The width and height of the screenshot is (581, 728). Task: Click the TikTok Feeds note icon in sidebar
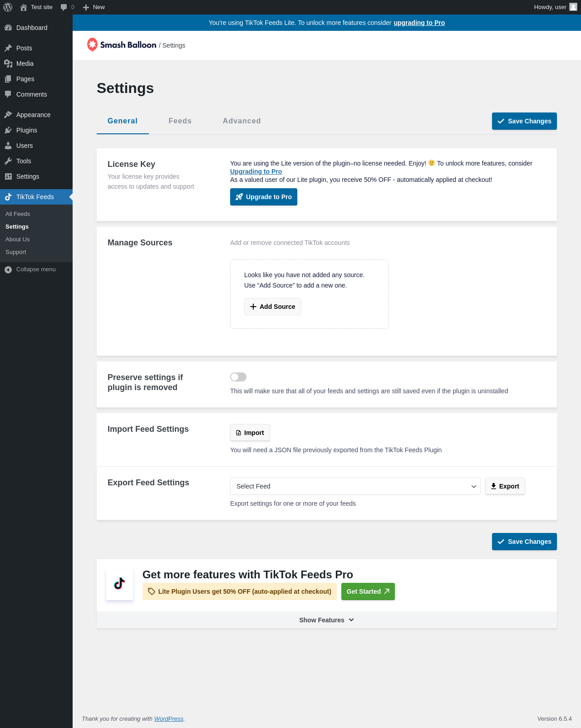(x=8, y=197)
